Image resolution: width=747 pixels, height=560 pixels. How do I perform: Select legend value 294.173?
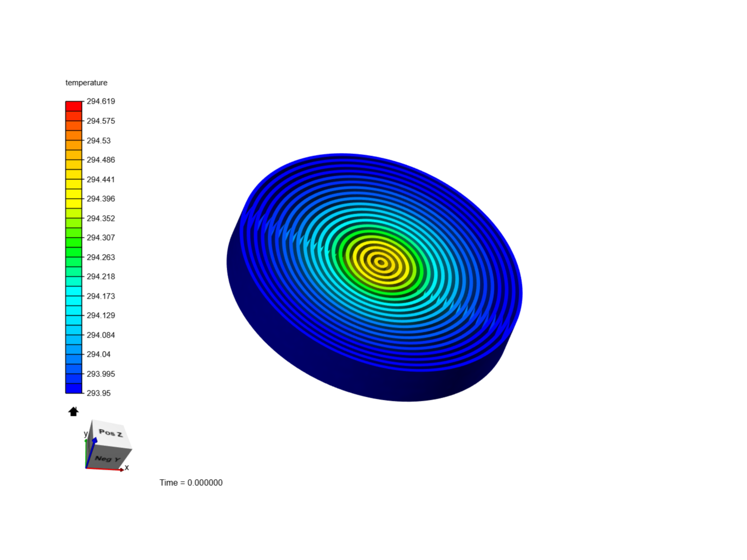[x=101, y=296]
